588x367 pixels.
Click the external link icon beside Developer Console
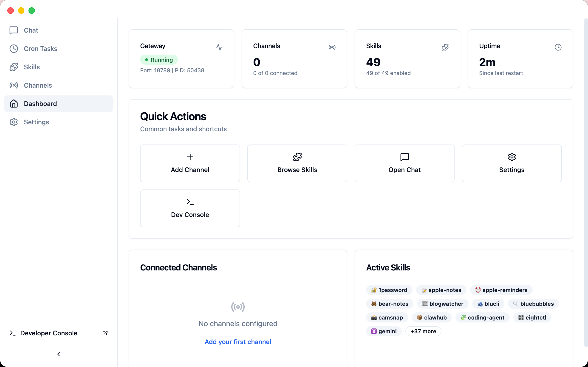click(x=105, y=333)
